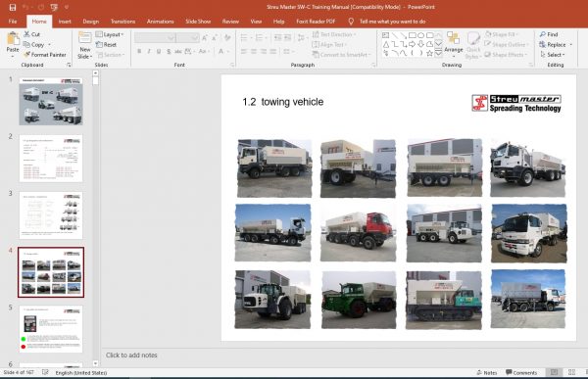Click the numbered list icon
This screenshot has height=379, width=588.
[259, 37]
